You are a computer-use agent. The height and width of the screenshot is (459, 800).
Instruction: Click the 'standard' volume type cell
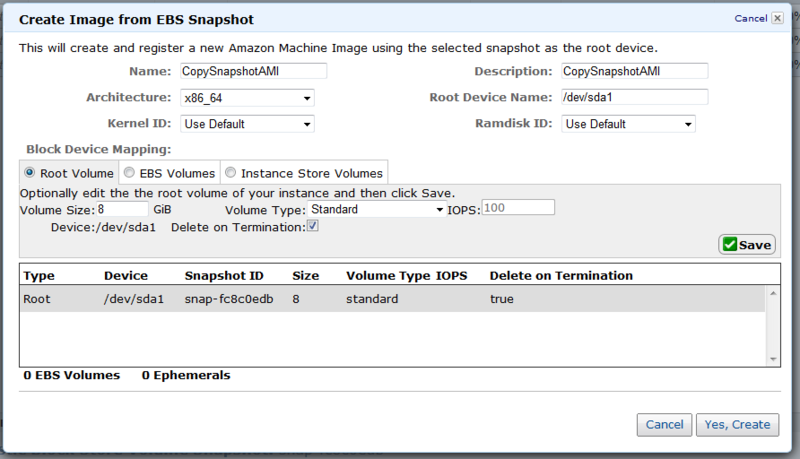tap(372, 299)
